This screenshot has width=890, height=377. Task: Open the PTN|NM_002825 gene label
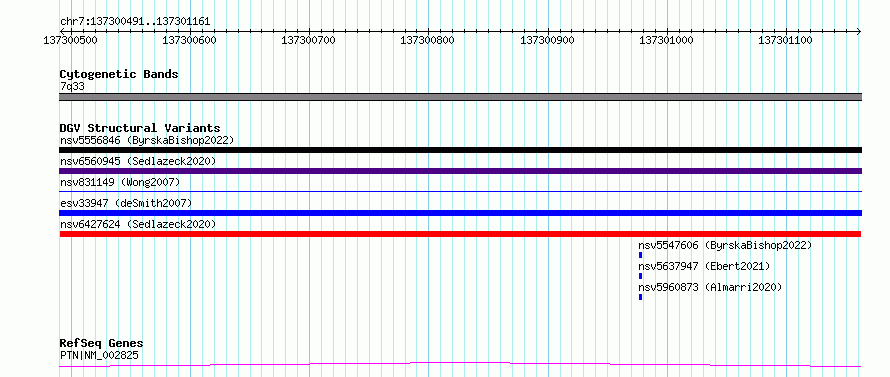[99, 355]
